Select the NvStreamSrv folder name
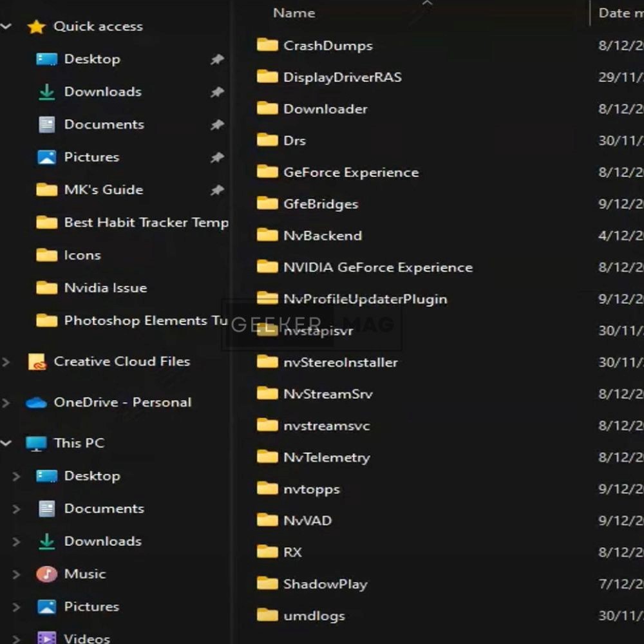Viewport: 644px width, 644px height. click(x=328, y=394)
